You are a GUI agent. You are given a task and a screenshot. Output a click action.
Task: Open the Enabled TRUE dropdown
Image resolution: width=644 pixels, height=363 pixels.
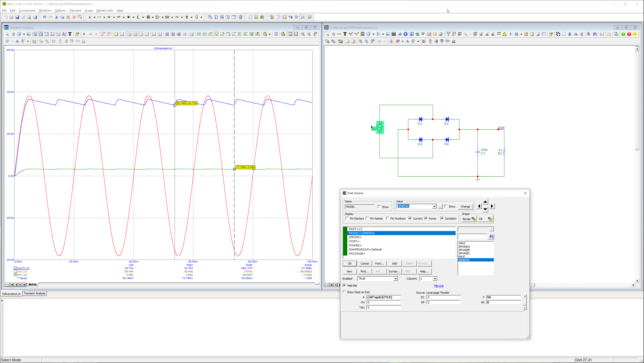[396, 279]
